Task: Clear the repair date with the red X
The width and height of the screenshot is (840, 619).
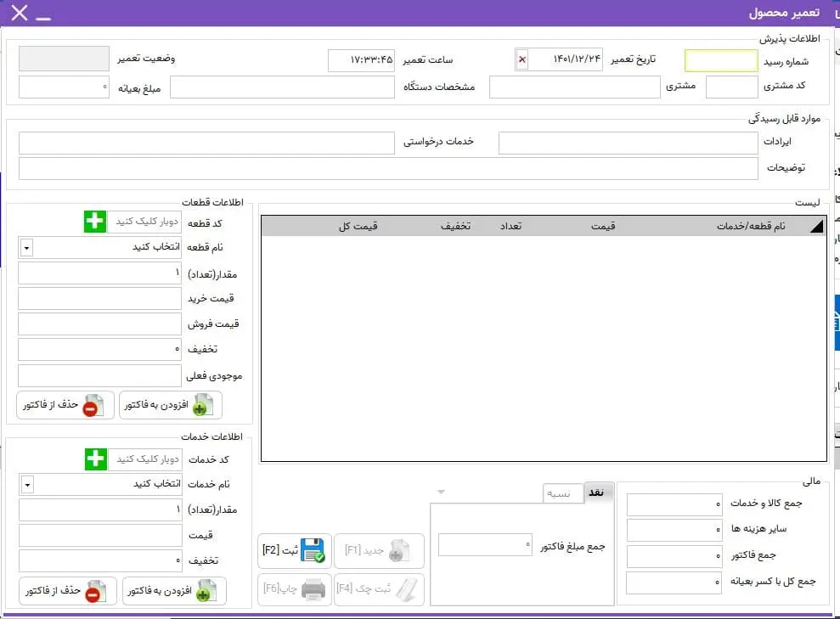Action: pos(522,59)
